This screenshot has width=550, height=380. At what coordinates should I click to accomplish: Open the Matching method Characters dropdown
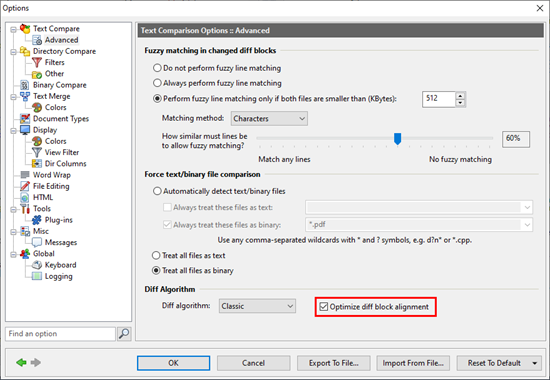269,119
